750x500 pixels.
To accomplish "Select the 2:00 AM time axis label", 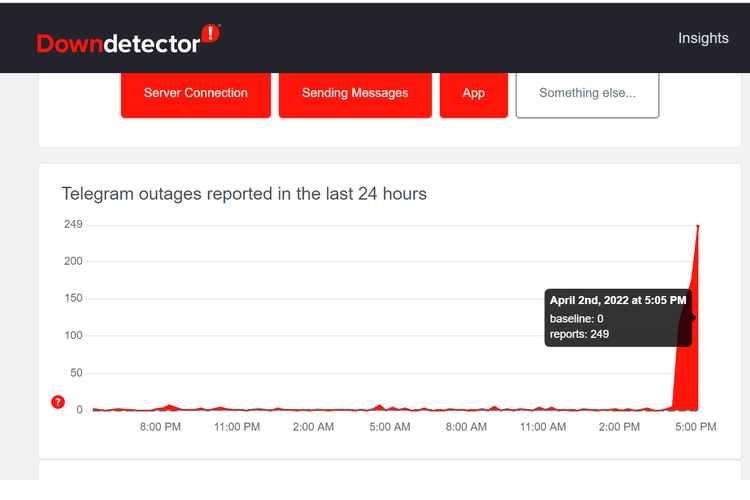I will tap(313, 427).
